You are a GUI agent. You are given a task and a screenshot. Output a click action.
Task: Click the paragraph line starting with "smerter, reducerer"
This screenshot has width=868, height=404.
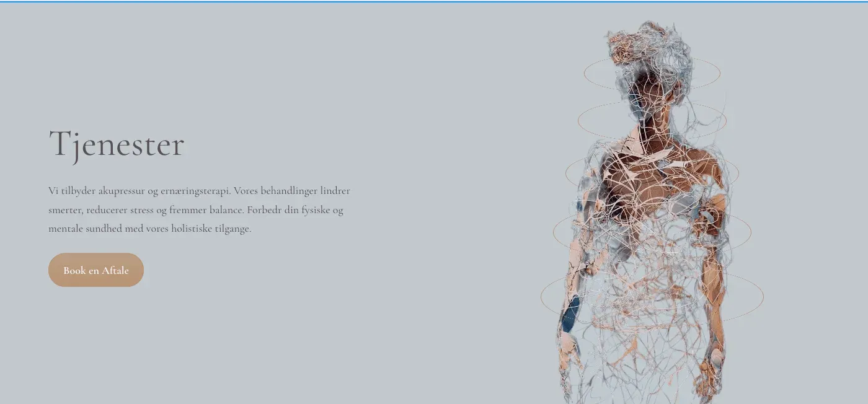click(196, 210)
